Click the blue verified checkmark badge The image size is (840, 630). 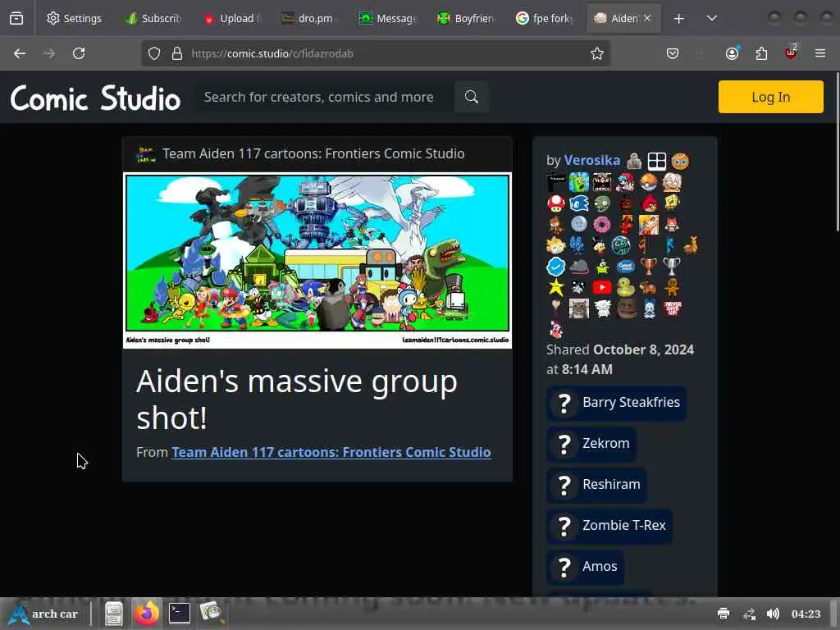point(556,267)
